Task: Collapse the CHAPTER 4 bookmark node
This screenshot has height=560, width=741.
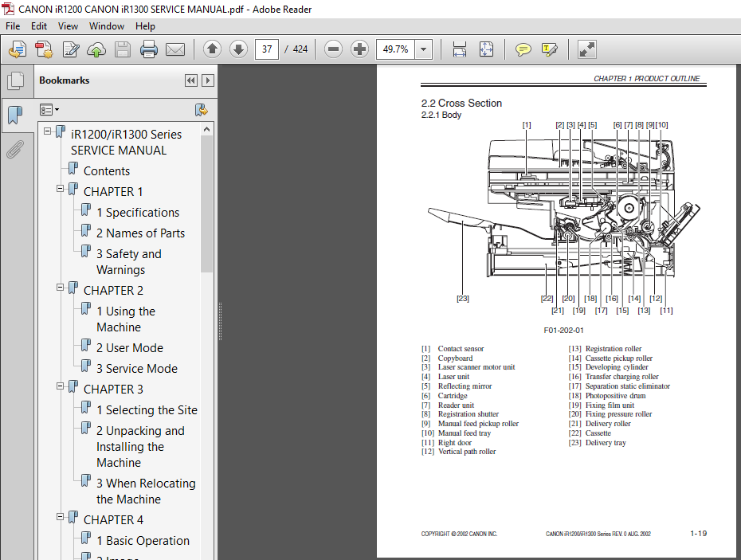Action: coord(60,516)
